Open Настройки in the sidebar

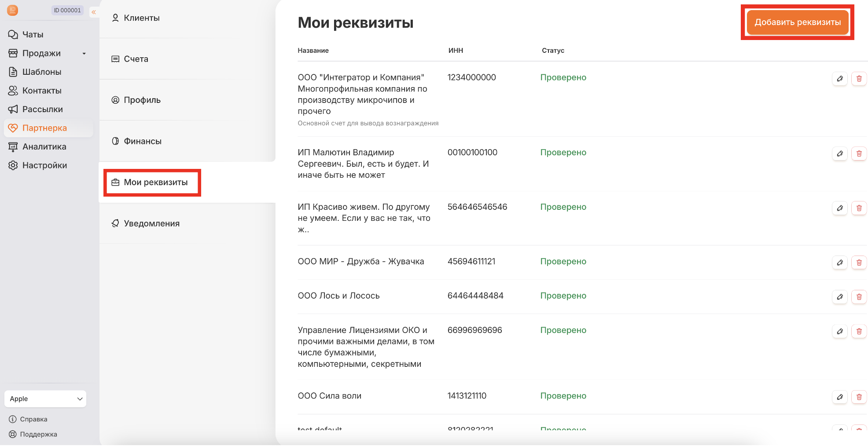[44, 165]
